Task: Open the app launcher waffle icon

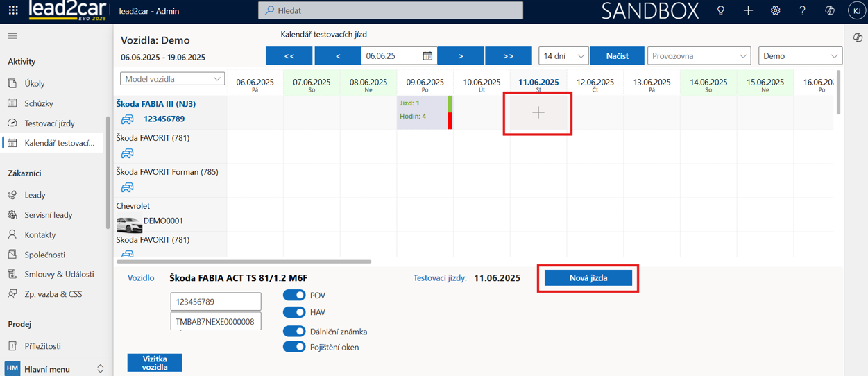Action: coord(13,11)
